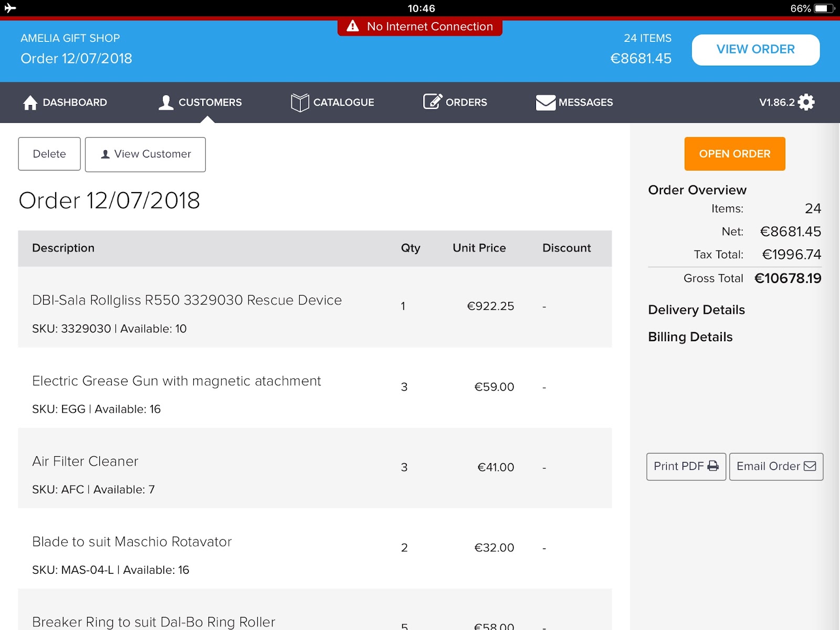Tap the orange OPEN ORDER button

pos(734,154)
